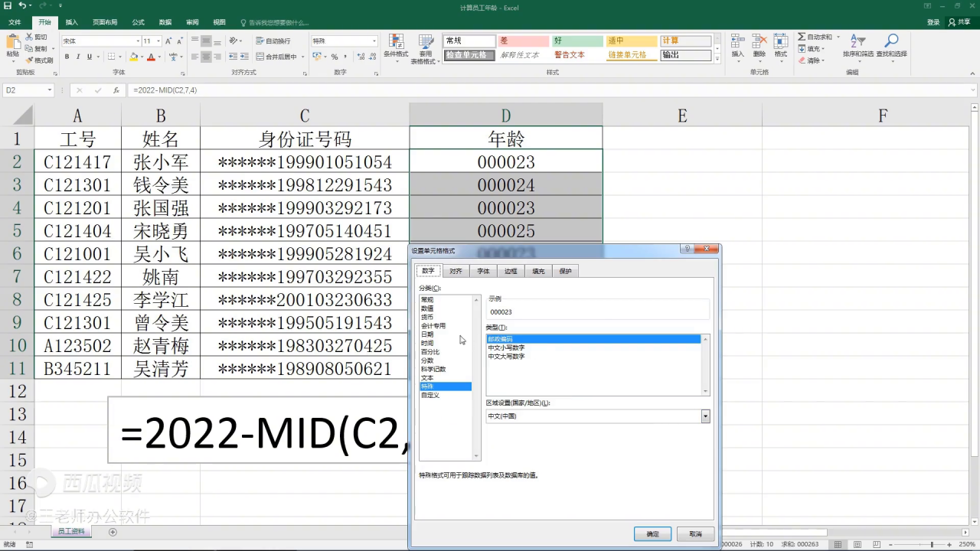980x551 pixels.
Task: Click the Fill Color paint bucket
Action: pos(134,57)
